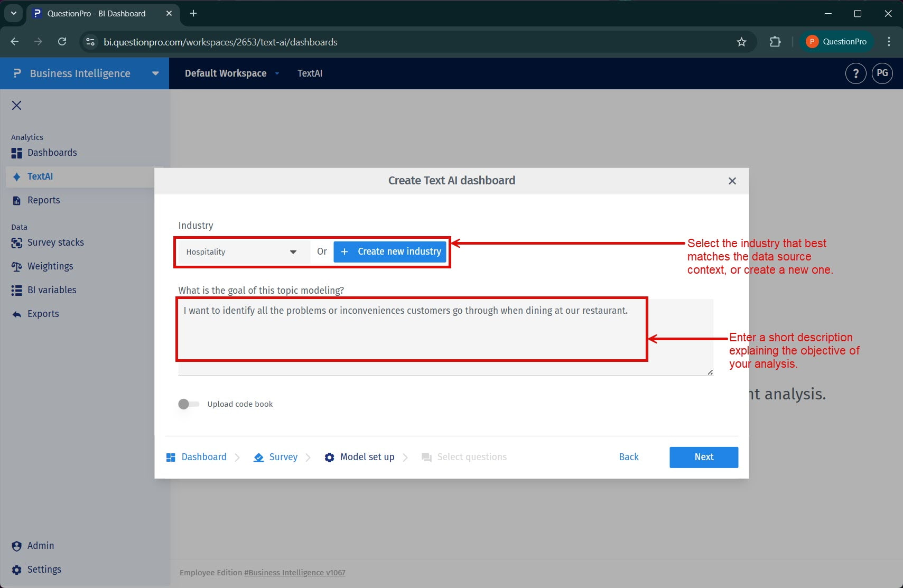
Task: Open the Exports section
Action: tap(43, 314)
